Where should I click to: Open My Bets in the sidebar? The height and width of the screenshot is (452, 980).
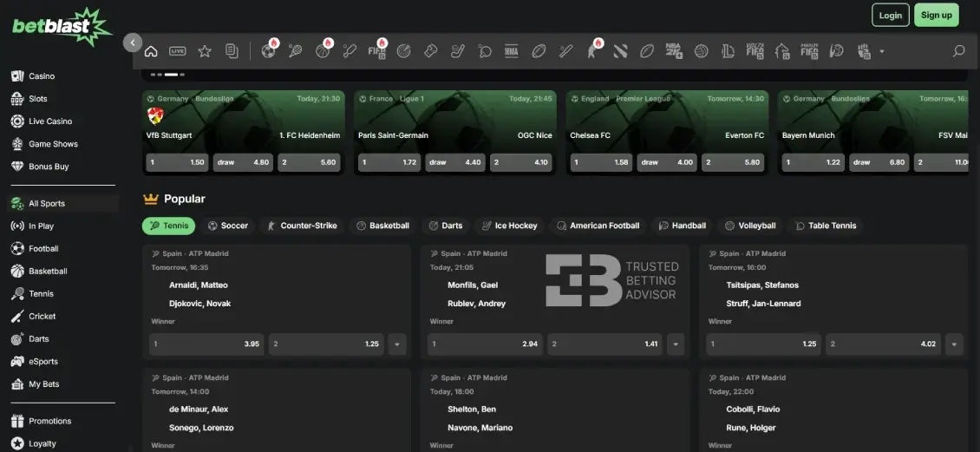coord(43,383)
